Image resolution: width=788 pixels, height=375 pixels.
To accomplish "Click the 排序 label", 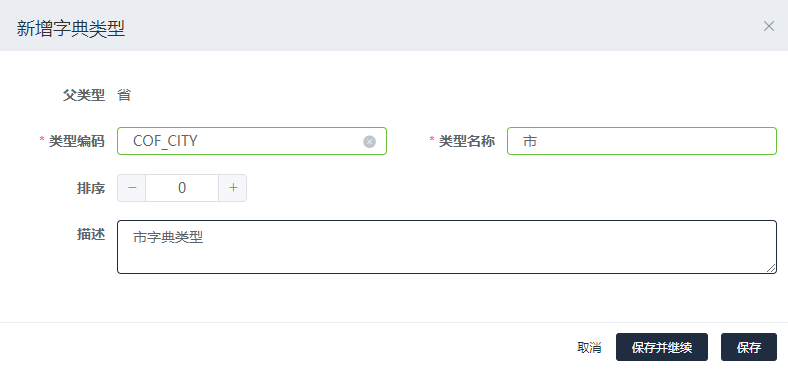I will [90, 188].
